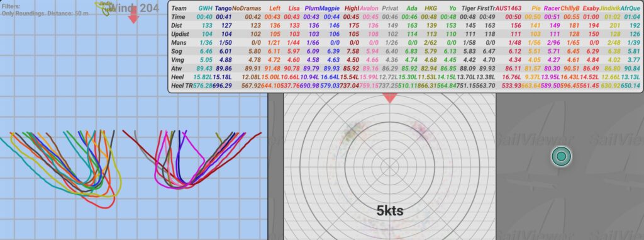The image size is (644, 240).
Task: Click the Team header label
Action: [x=179, y=8]
